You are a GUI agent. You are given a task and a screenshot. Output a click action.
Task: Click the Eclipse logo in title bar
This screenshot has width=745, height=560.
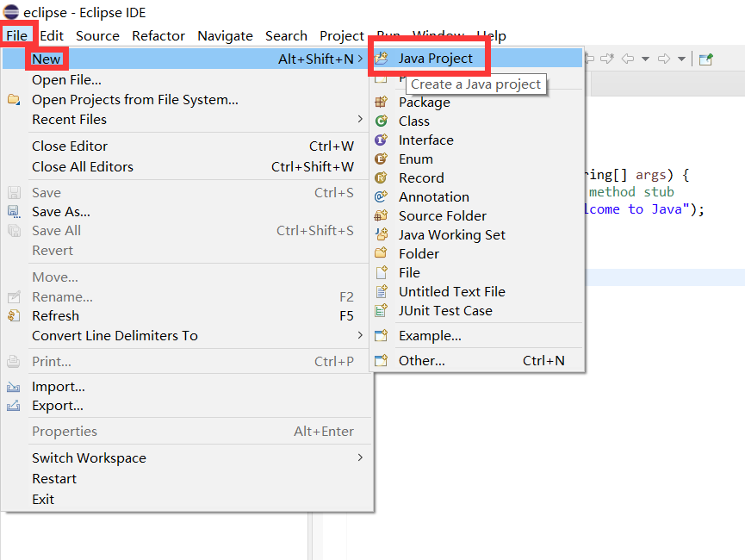11,11
